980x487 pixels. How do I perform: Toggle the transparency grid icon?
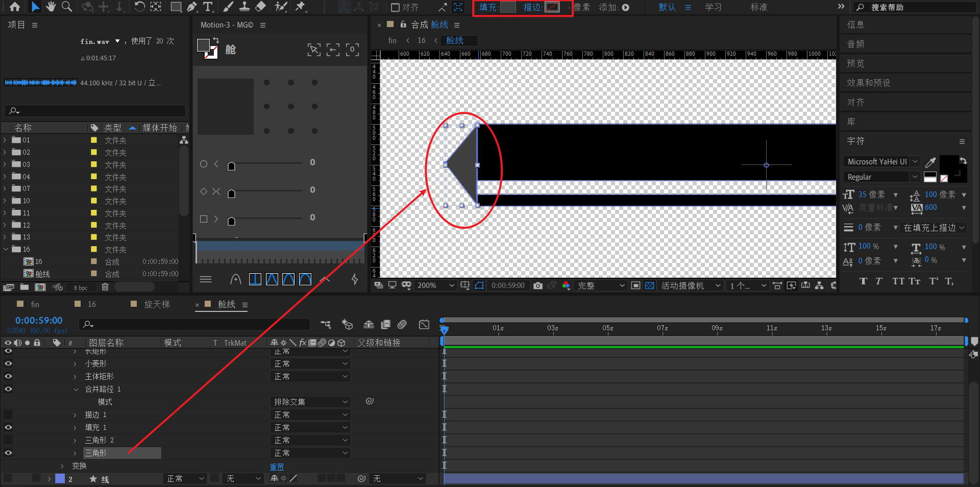coord(649,285)
